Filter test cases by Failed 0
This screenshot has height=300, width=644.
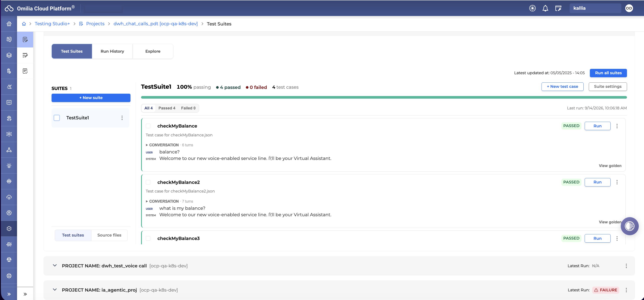(x=188, y=108)
